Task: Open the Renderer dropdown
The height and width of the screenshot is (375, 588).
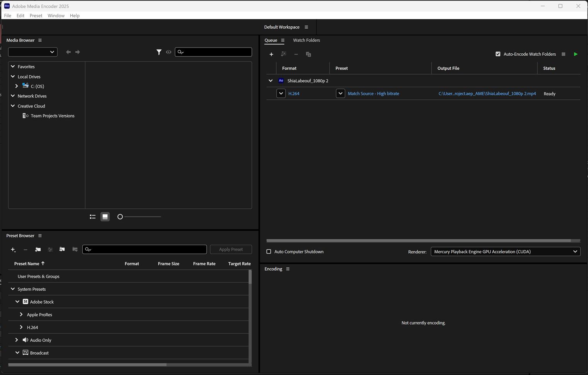Action: click(505, 252)
